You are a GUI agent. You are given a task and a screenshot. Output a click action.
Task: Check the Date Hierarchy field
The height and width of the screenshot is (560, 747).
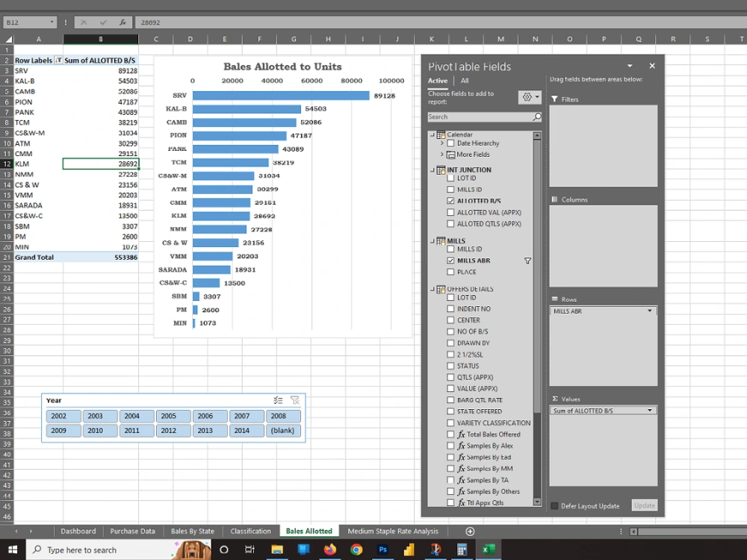tap(450, 143)
